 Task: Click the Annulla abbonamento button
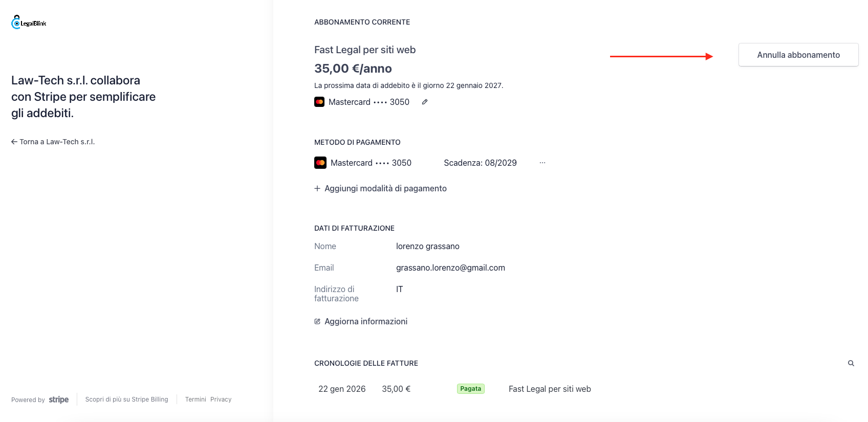tap(798, 55)
